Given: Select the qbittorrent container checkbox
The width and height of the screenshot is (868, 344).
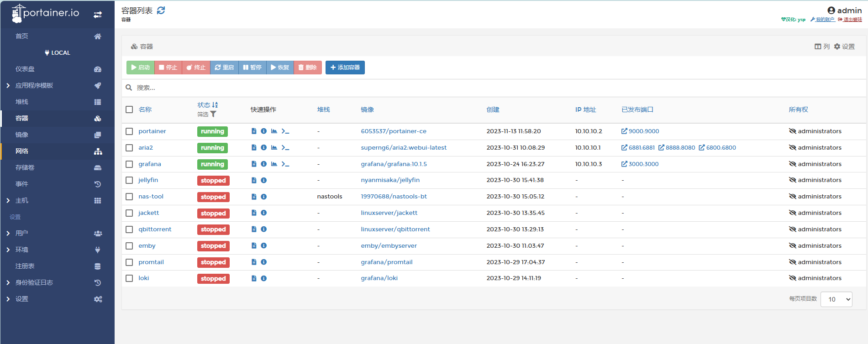Looking at the screenshot, I should tap(129, 229).
